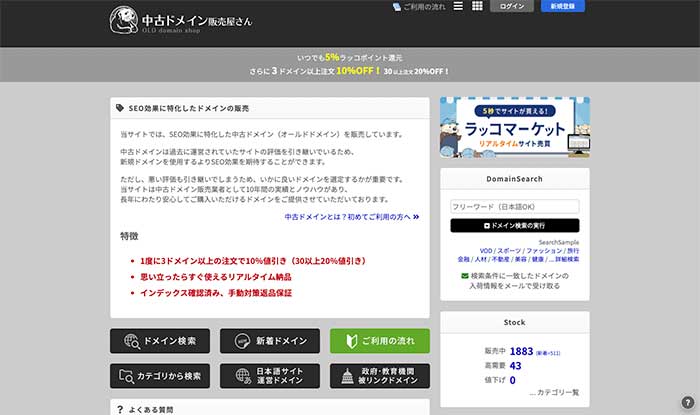Select the 旅行 search sample

573,251
